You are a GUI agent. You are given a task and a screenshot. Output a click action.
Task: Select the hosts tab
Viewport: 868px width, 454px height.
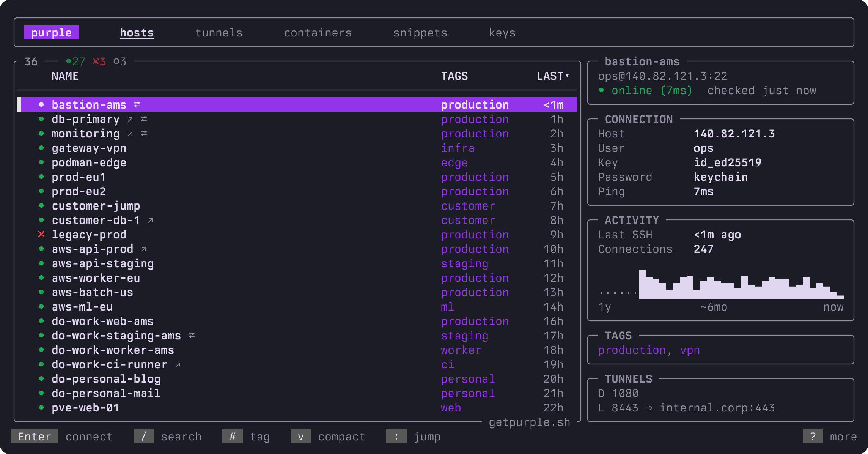coord(137,33)
